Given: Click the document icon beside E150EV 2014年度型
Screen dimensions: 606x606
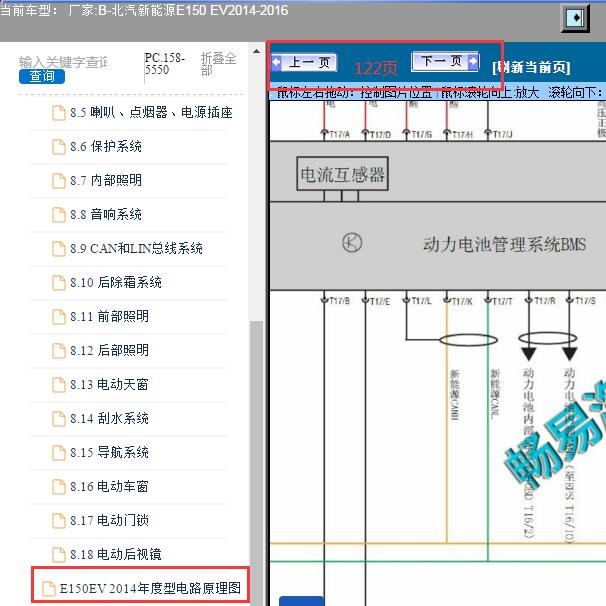Looking at the screenshot, I should pyautogui.click(x=49, y=589).
